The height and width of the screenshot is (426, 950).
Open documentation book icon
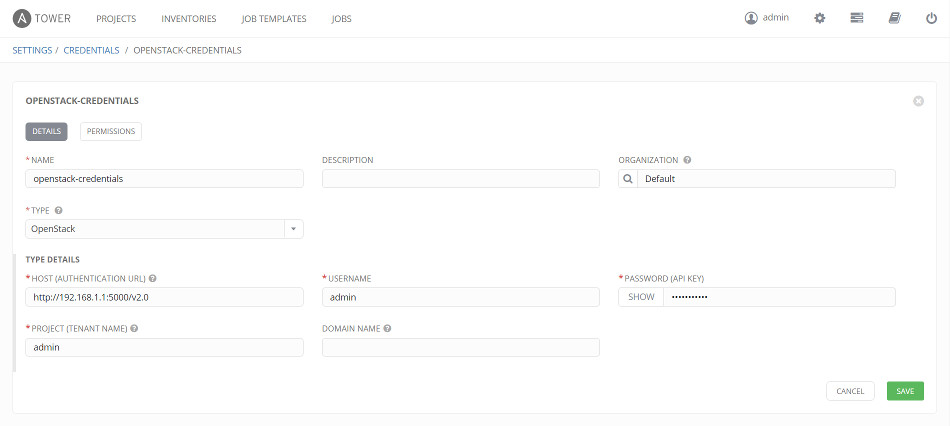pos(895,18)
